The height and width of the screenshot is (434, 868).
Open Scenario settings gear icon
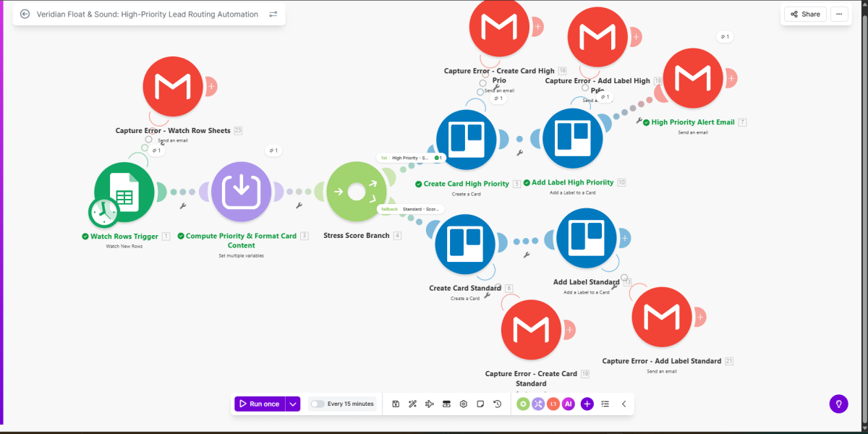pyautogui.click(x=464, y=404)
